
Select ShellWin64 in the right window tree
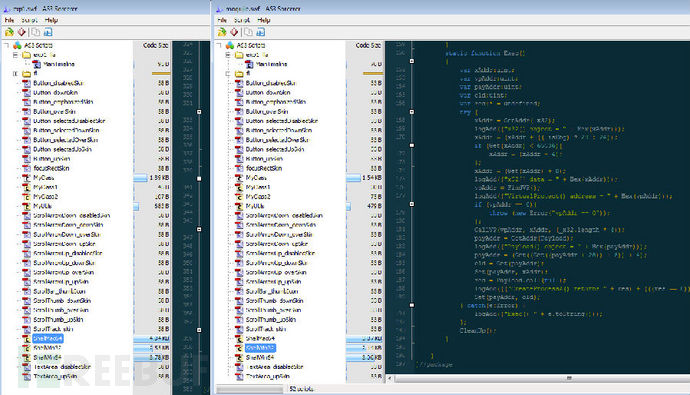pyautogui.click(x=260, y=357)
